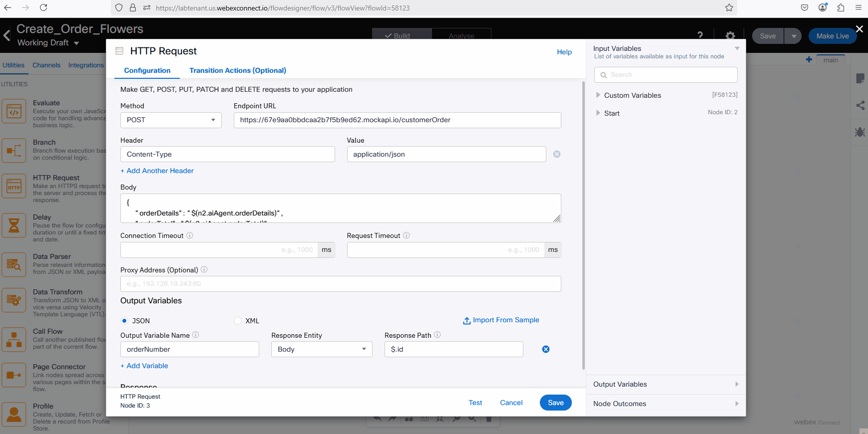Select the Branch node icon
Screen dimensions: 868x434
coord(14,151)
